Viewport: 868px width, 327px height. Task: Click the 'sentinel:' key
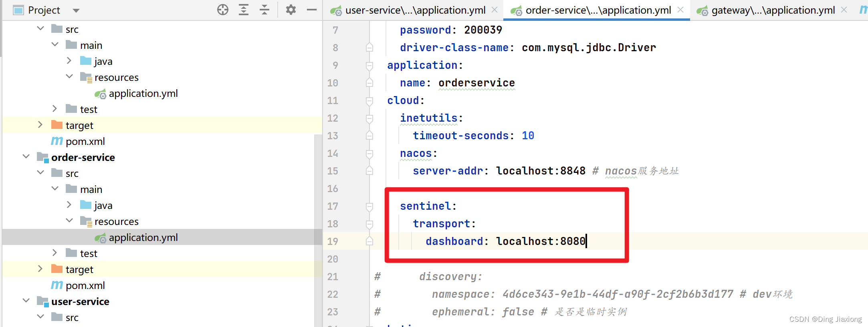coord(428,206)
